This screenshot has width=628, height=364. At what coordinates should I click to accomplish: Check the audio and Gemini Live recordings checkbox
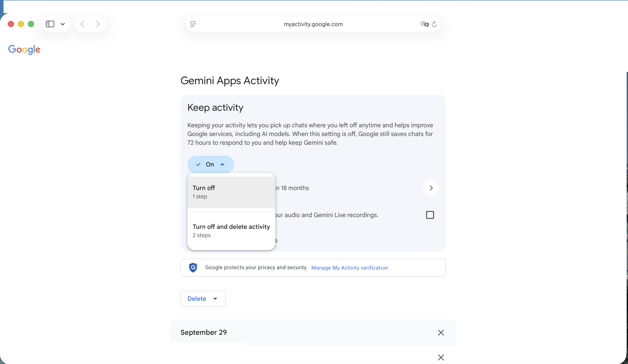tap(430, 215)
